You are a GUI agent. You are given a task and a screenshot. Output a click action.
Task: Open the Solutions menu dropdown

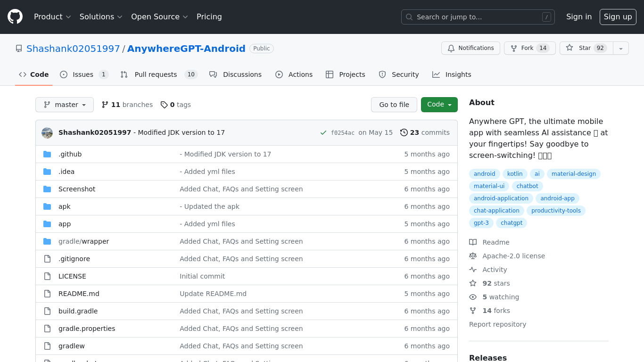point(101,17)
